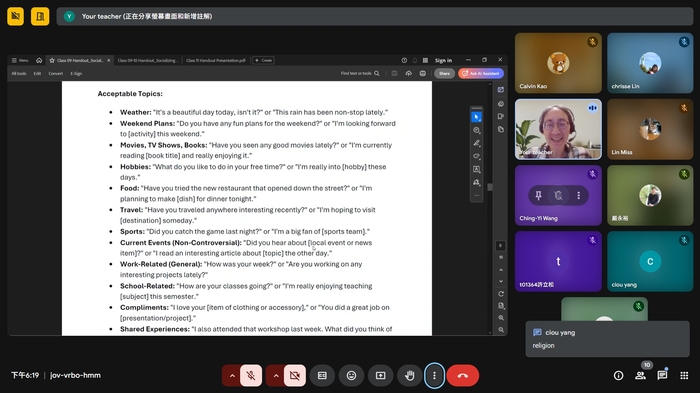The width and height of the screenshot is (700, 393).
Task: Click the Create button in Acrobat
Action: pos(263,60)
